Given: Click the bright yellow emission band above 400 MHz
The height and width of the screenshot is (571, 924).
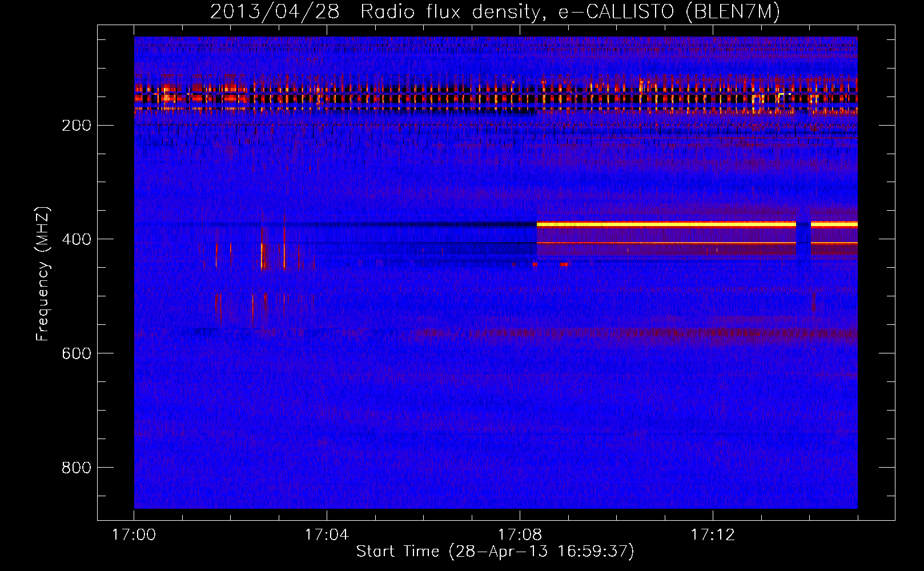Looking at the screenshot, I should 666,224.
